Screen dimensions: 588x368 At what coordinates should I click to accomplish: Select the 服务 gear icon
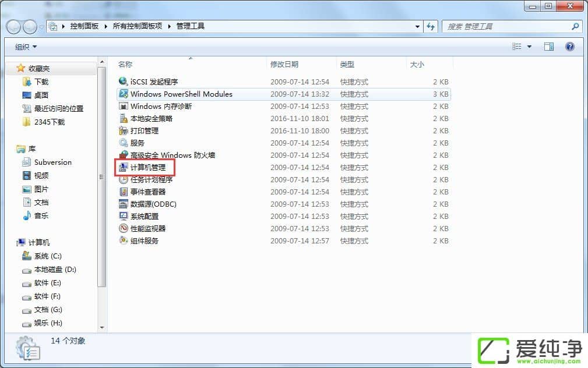pos(123,143)
